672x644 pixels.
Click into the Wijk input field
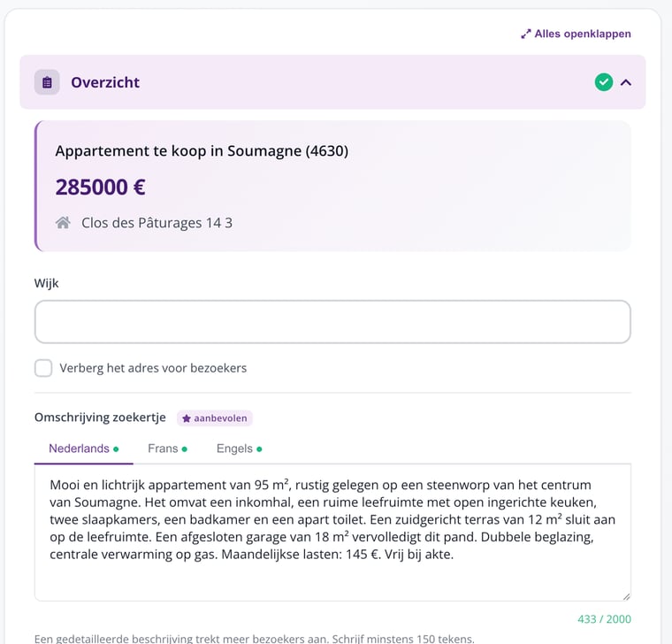[x=332, y=322]
